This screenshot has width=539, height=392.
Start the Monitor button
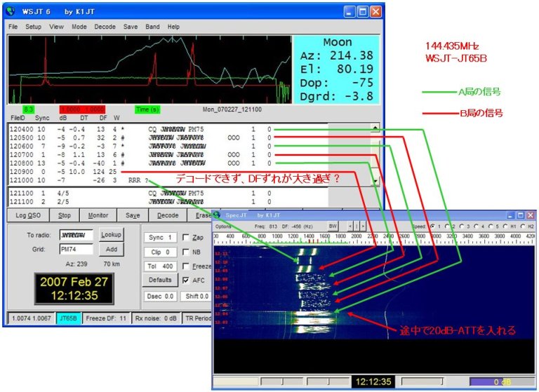(98, 215)
